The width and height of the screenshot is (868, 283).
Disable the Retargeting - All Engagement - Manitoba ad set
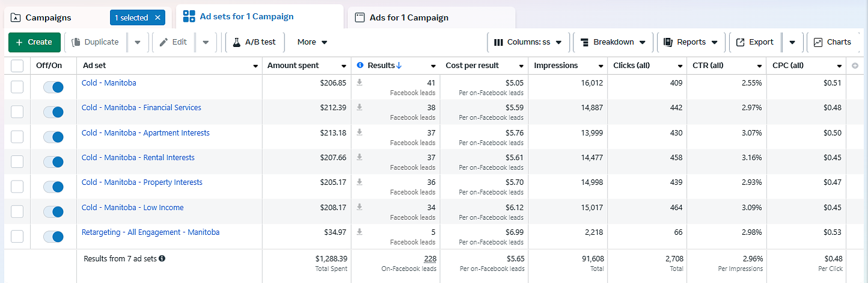point(53,237)
